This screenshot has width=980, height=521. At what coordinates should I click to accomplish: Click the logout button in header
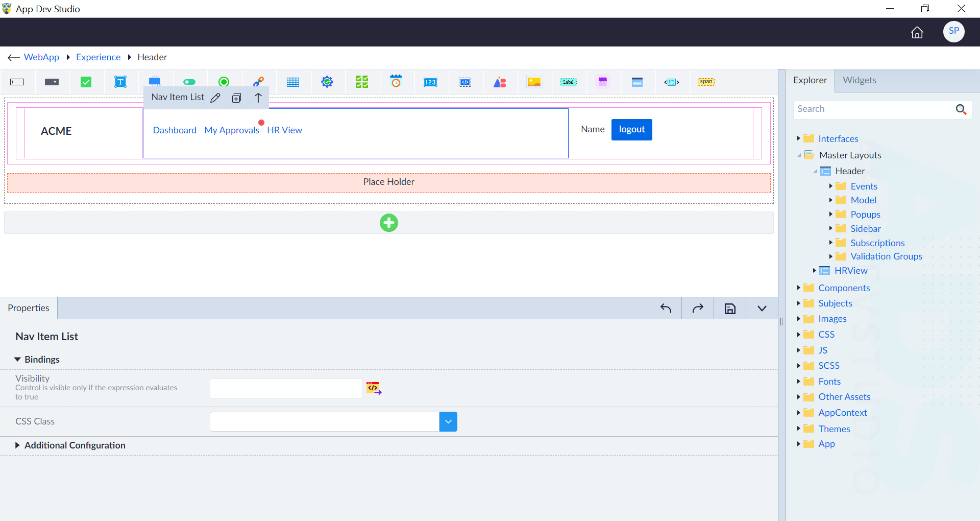(632, 130)
